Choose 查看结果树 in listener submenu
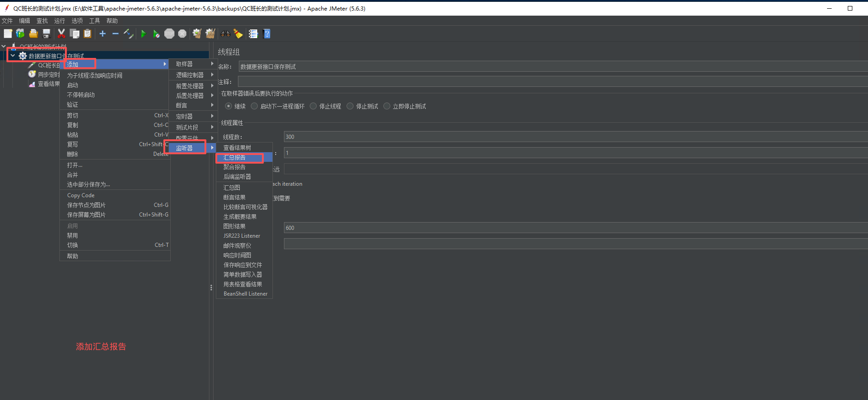The height and width of the screenshot is (400, 868). click(244, 148)
